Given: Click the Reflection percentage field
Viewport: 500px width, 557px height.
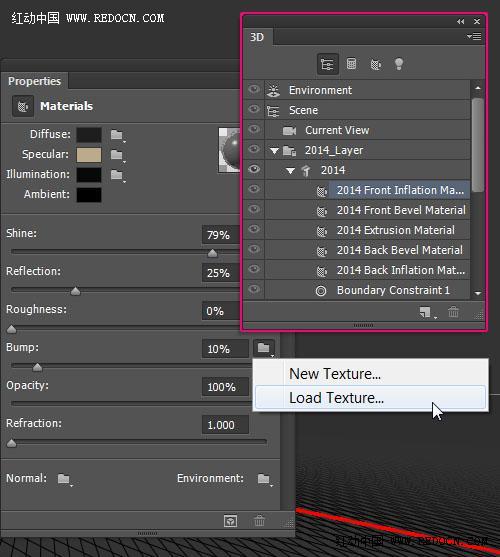Looking at the screenshot, I should [x=221, y=273].
